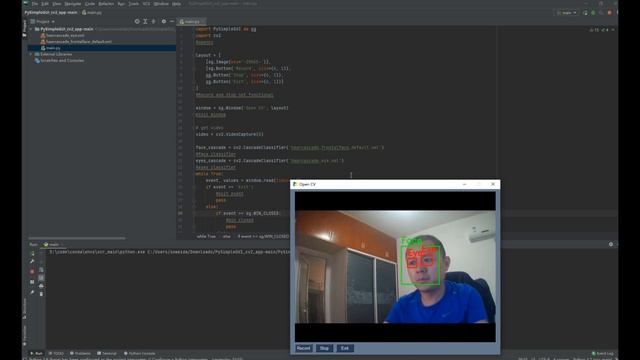The image size is (640, 360).
Task: Open the File menu
Action: click(x=35, y=4)
